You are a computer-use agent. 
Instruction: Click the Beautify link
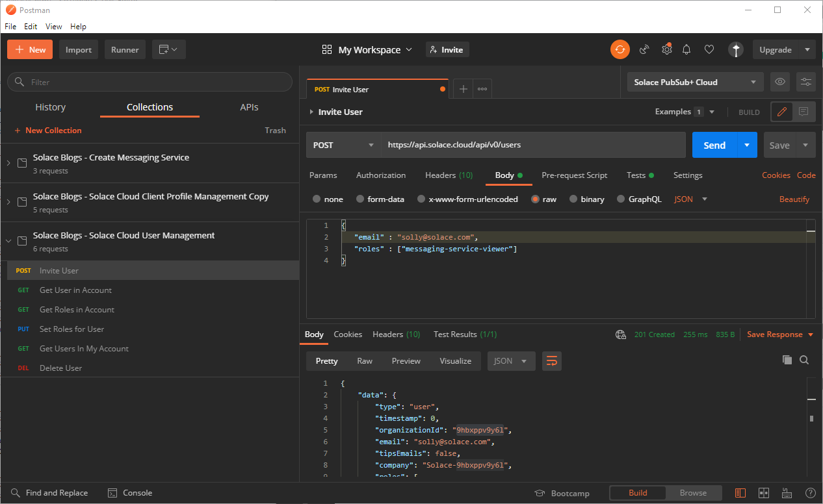pyautogui.click(x=794, y=199)
